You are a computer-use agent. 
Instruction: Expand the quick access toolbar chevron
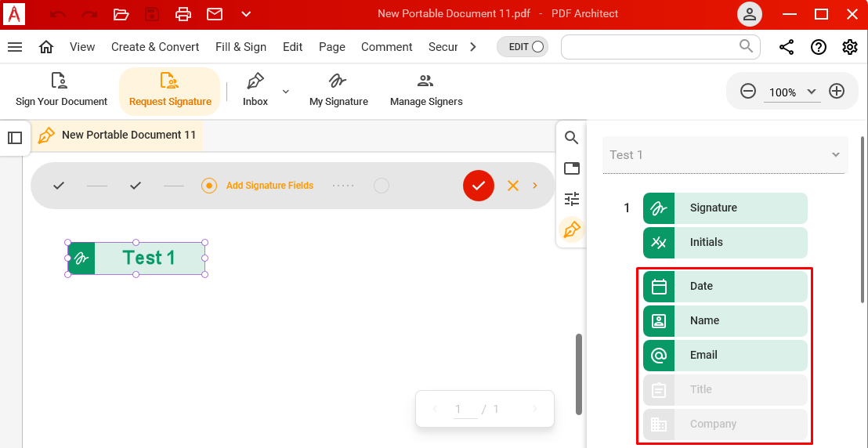[246, 14]
